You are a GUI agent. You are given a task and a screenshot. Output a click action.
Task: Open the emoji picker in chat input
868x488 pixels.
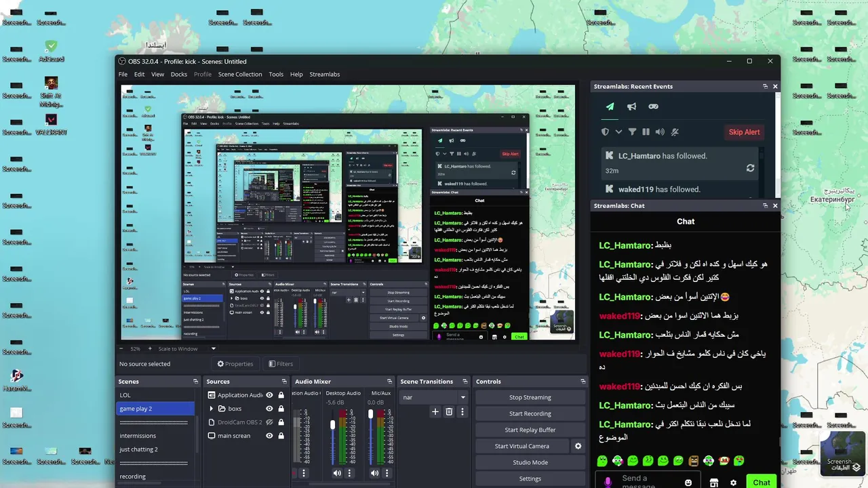pos(688,483)
